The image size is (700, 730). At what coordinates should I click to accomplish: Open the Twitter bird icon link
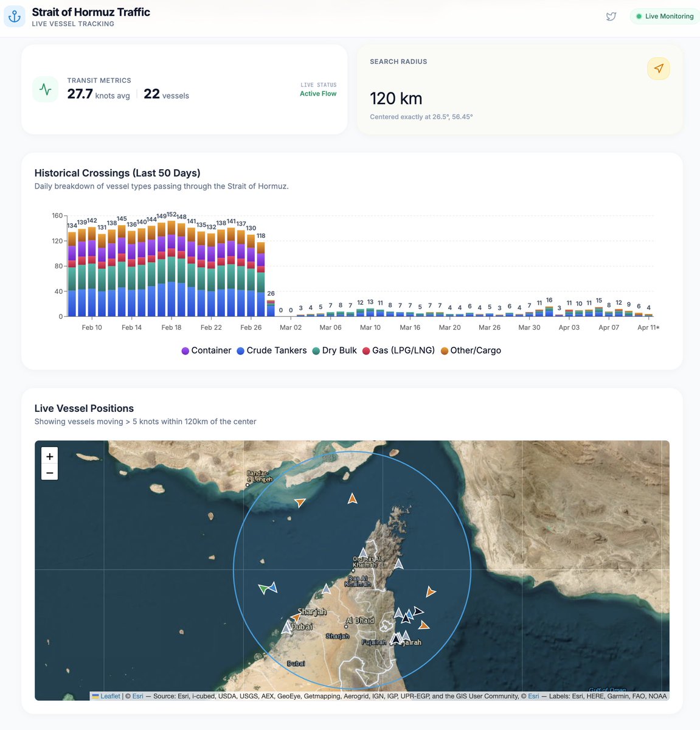pos(611,16)
